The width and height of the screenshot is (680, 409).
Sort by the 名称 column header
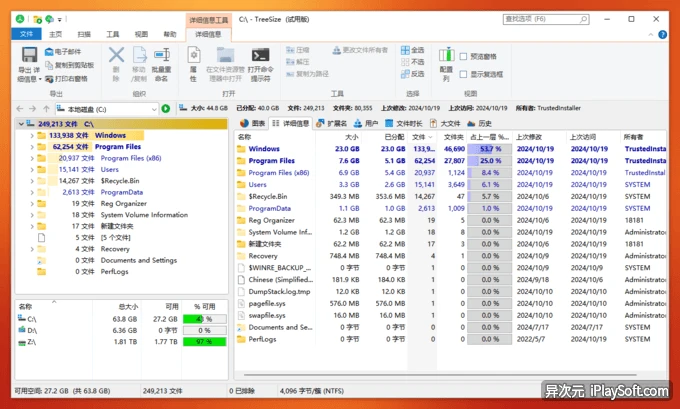click(276, 137)
